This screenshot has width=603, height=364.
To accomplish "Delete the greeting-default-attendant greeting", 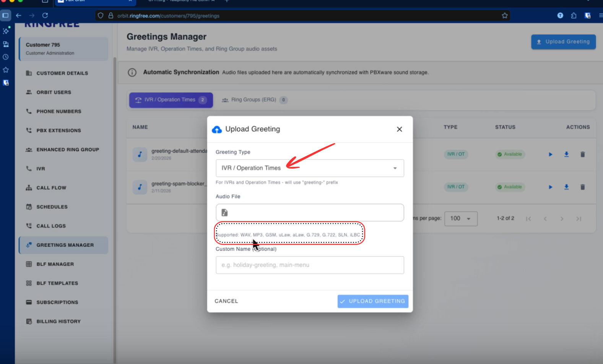I will point(582,155).
